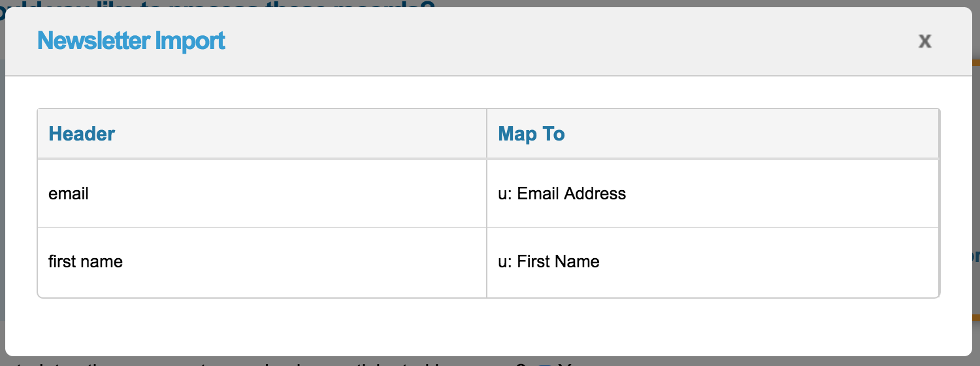Select the first name header cell
The image size is (980, 366).
86,261
